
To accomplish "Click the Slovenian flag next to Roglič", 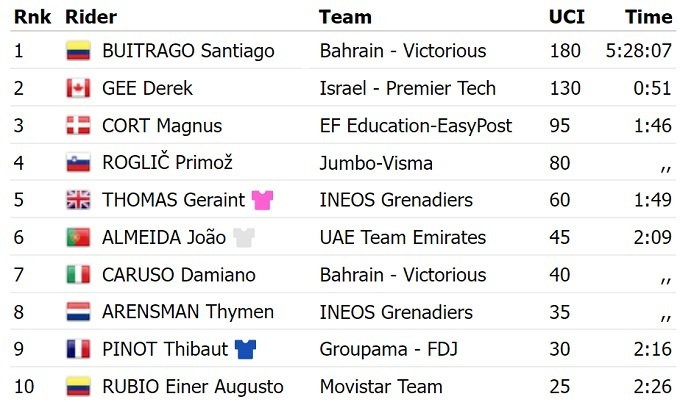I will coord(78,163).
